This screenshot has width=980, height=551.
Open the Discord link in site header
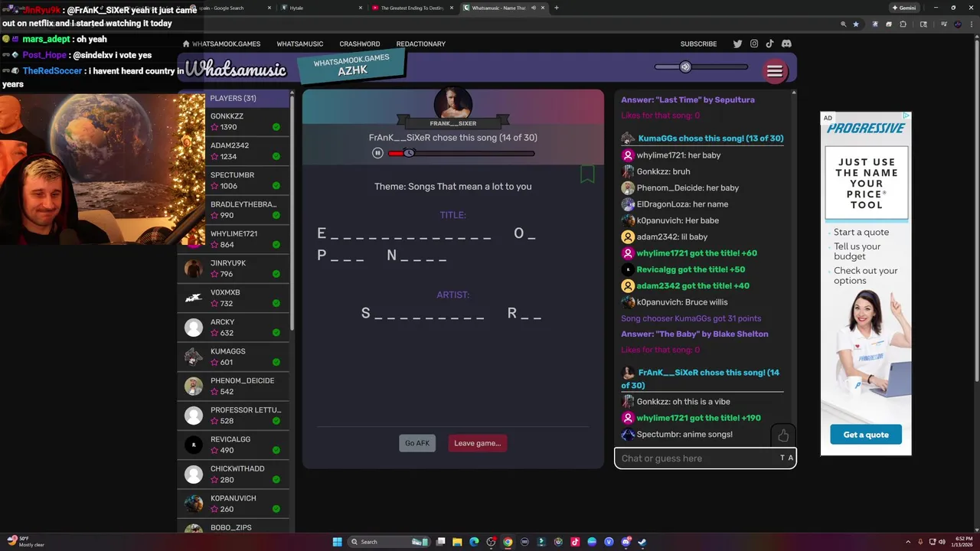coord(786,44)
